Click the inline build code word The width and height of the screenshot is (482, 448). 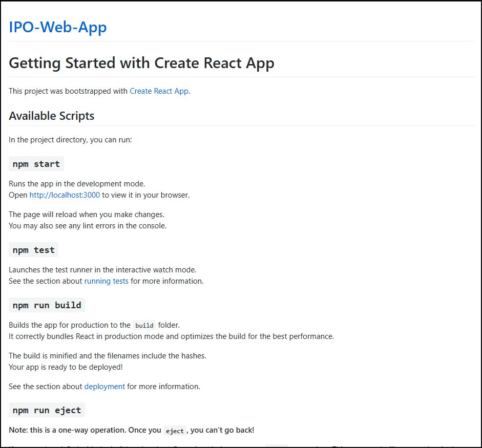point(144,326)
